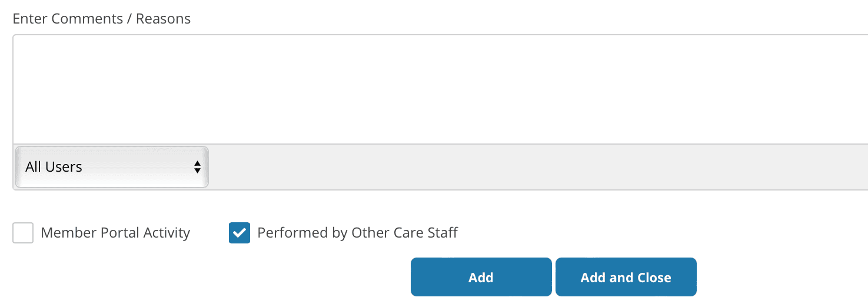Click the up-down arrow icon beside All Users
Screen dimensions: 868x304
click(x=197, y=167)
